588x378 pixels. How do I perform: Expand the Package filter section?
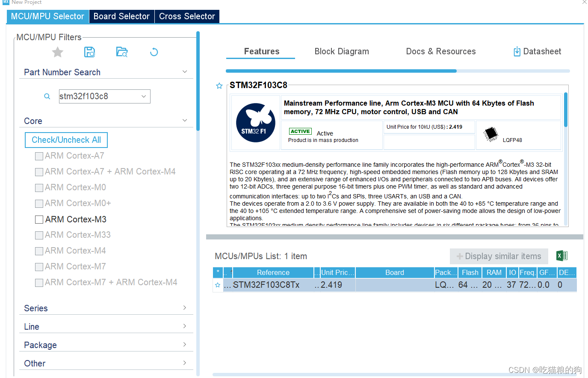[x=185, y=345]
